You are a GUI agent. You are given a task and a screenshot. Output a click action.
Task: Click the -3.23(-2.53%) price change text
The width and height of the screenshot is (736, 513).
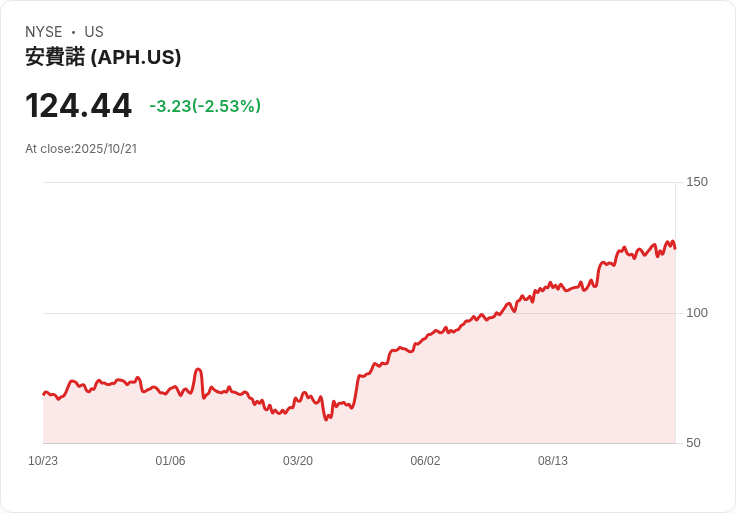[205, 106]
